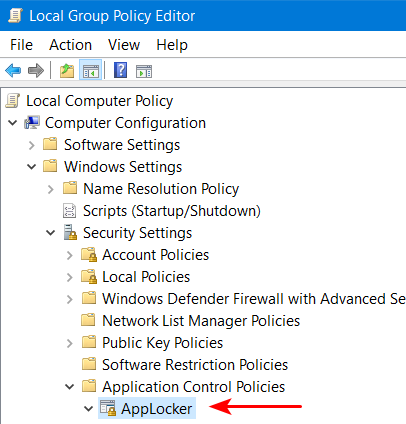Open the Action menu
This screenshot has height=424, width=406.
71,45
